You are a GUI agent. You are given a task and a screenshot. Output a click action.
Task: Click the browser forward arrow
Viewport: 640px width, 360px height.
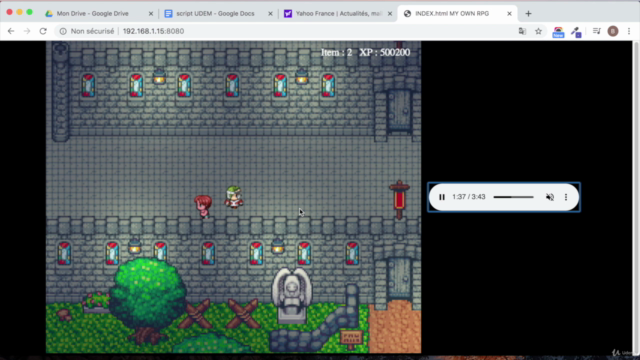27,31
